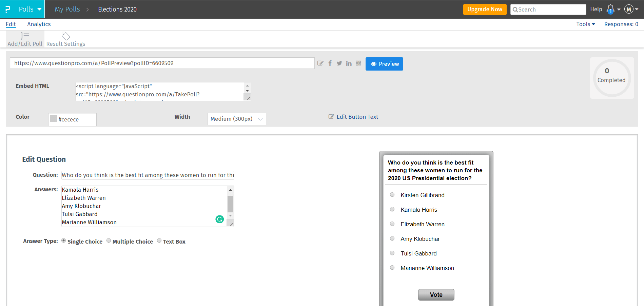The width and height of the screenshot is (644, 306).
Task: Click Embed HTML scrollbar up arrow
Action: click(x=247, y=86)
